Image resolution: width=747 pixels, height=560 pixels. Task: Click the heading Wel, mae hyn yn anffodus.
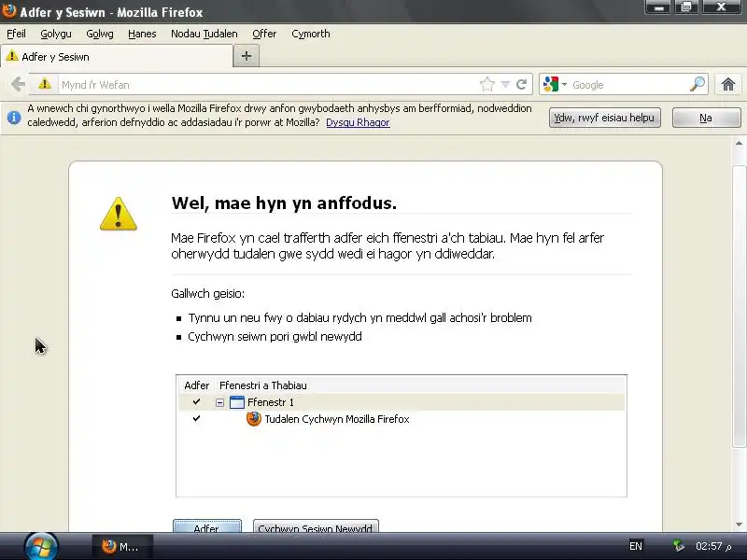[284, 203]
